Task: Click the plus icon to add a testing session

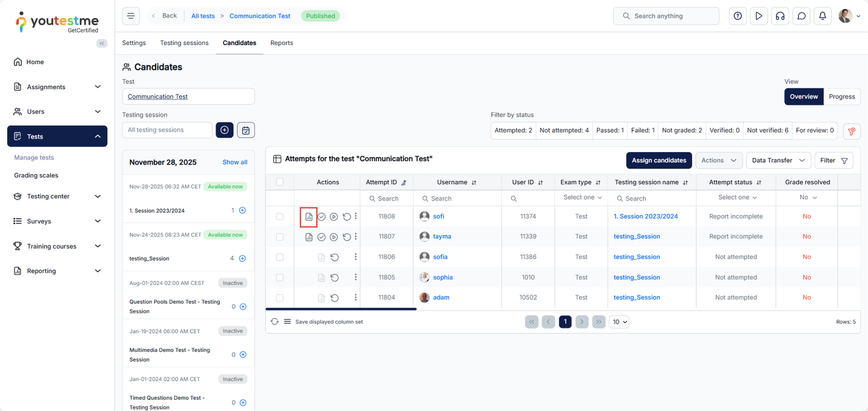Action: coord(225,130)
